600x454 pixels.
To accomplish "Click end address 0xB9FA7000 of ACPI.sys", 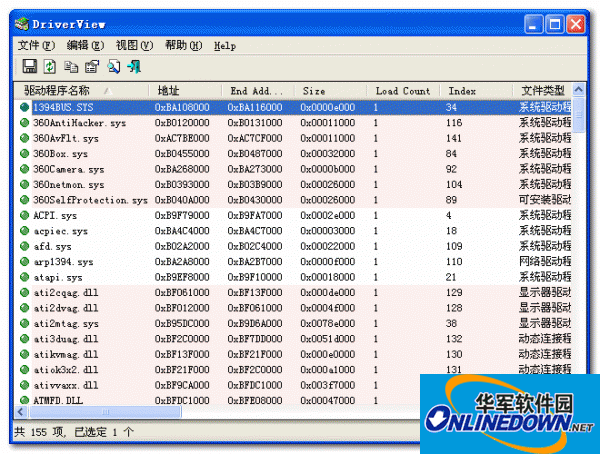I will click(254, 215).
